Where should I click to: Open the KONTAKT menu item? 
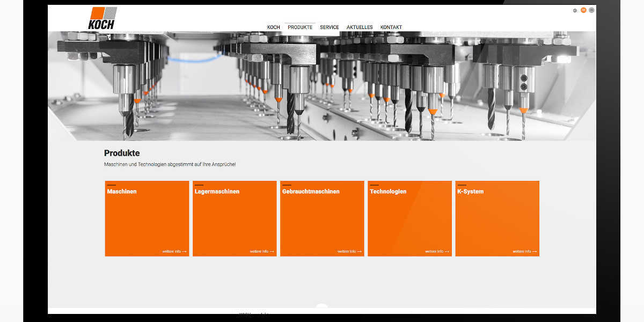coord(391,27)
